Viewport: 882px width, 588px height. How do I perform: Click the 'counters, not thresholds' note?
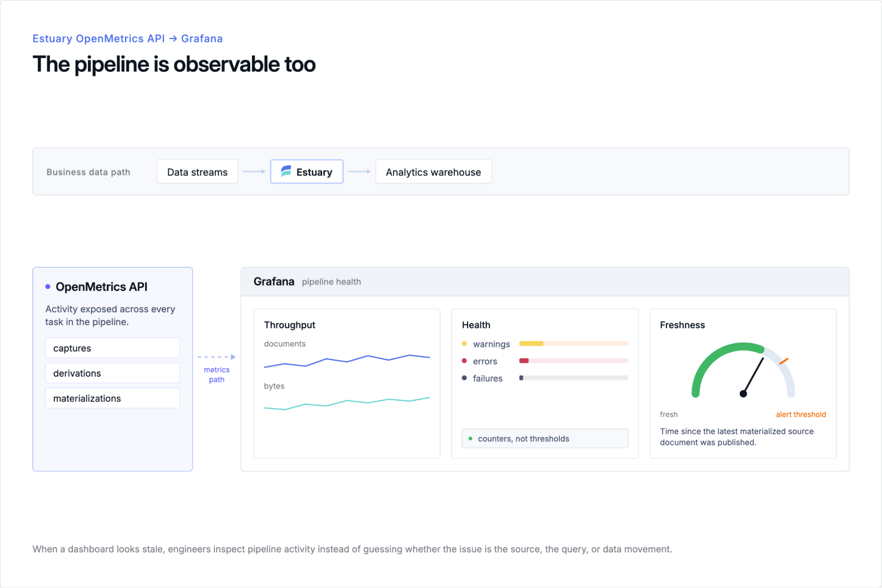545,438
